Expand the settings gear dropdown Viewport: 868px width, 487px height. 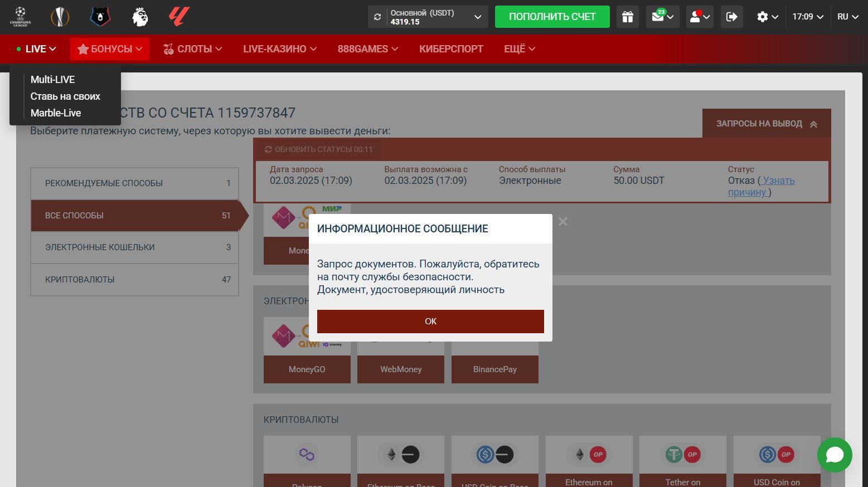pos(767,17)
